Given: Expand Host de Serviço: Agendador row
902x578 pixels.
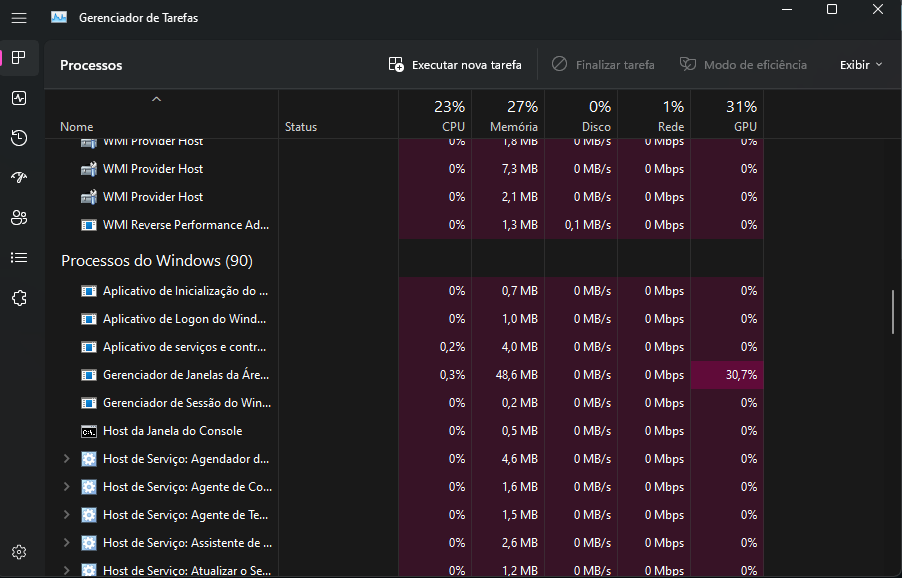Looking at the screenshot, I should (x=66, y=458).
